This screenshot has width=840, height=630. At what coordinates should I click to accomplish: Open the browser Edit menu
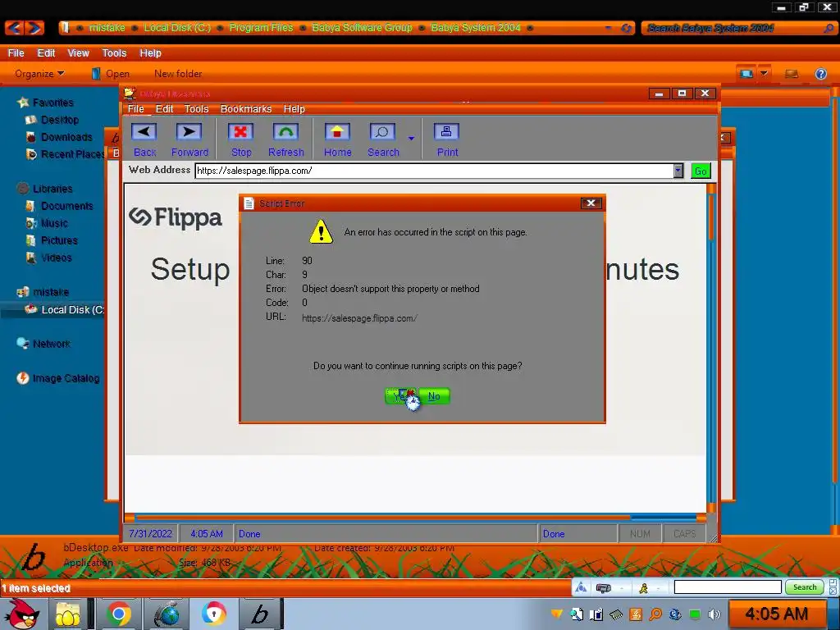coord(164,109)
